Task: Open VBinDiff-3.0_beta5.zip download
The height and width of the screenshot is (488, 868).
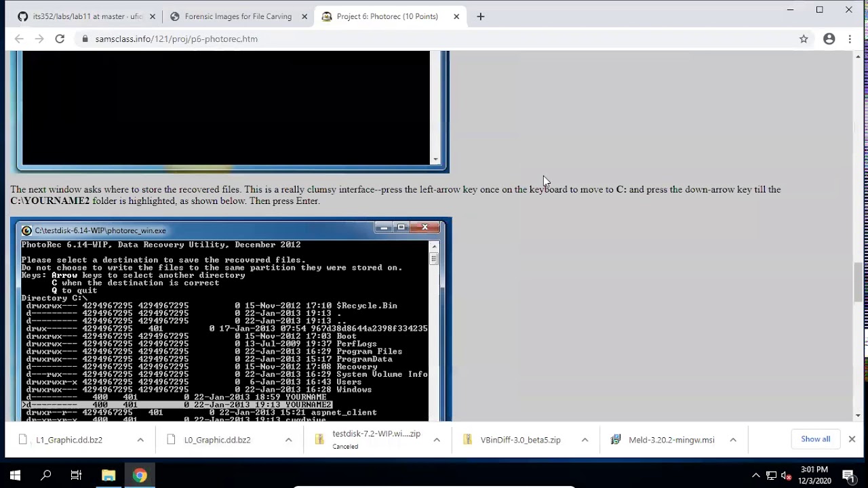Action: (520, 440)
